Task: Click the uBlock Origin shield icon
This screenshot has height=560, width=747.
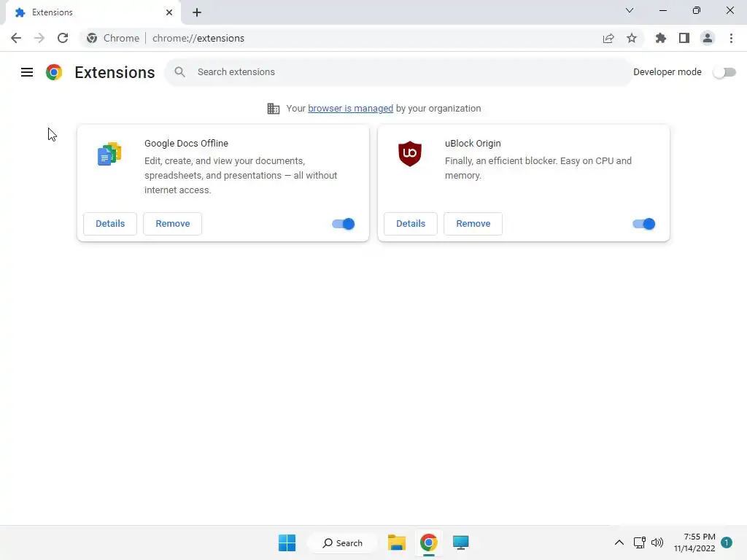Action: (410, 154)
